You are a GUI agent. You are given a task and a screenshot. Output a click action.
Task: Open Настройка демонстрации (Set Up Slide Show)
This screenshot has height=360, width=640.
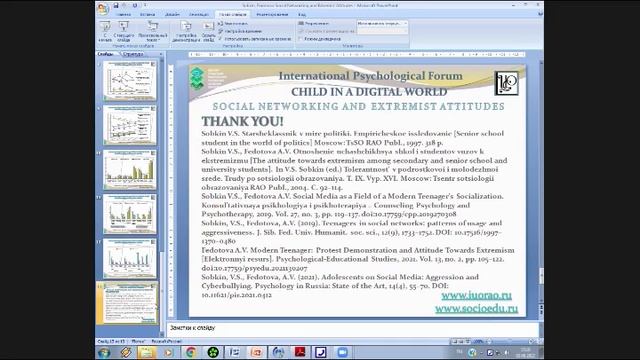click(x=186, y=31)
